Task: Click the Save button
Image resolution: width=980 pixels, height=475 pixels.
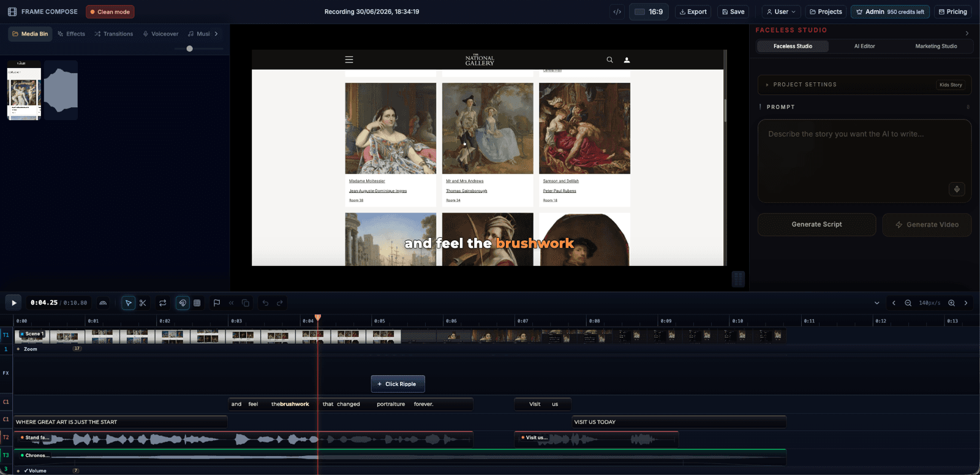Action: (733, 12)
